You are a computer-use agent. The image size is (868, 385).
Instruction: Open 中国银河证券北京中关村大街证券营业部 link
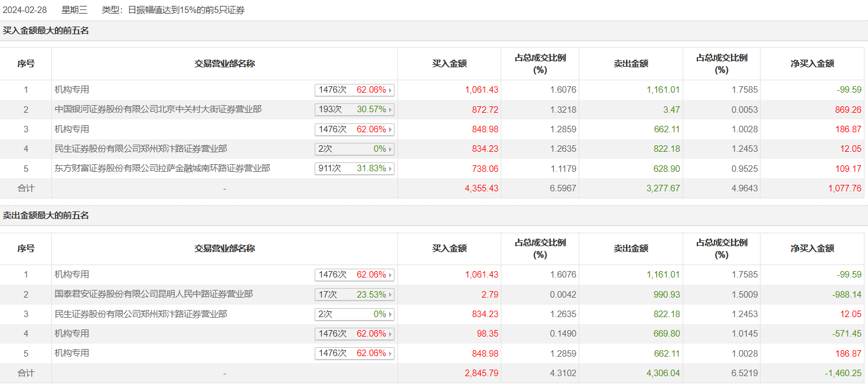click(x=158, y=109)
